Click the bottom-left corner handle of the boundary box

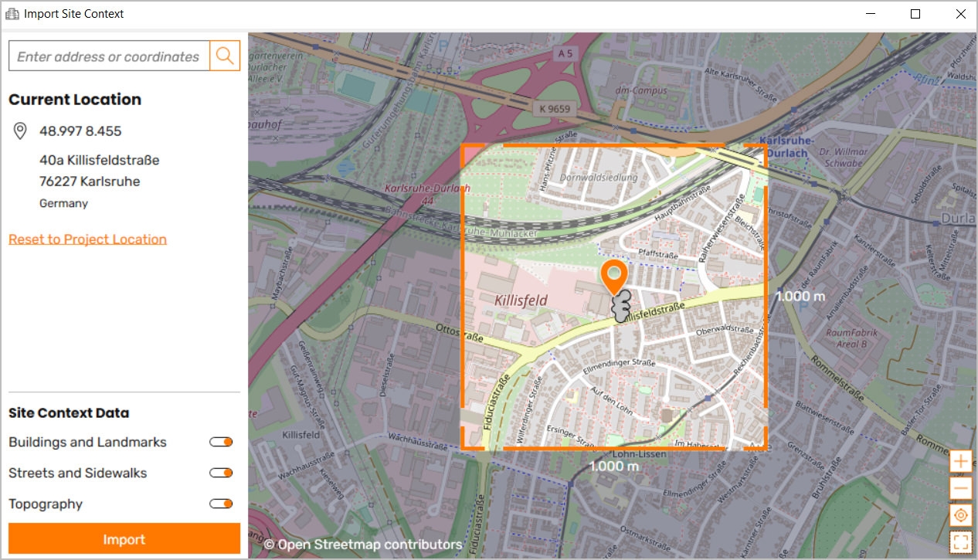[464, 446]
